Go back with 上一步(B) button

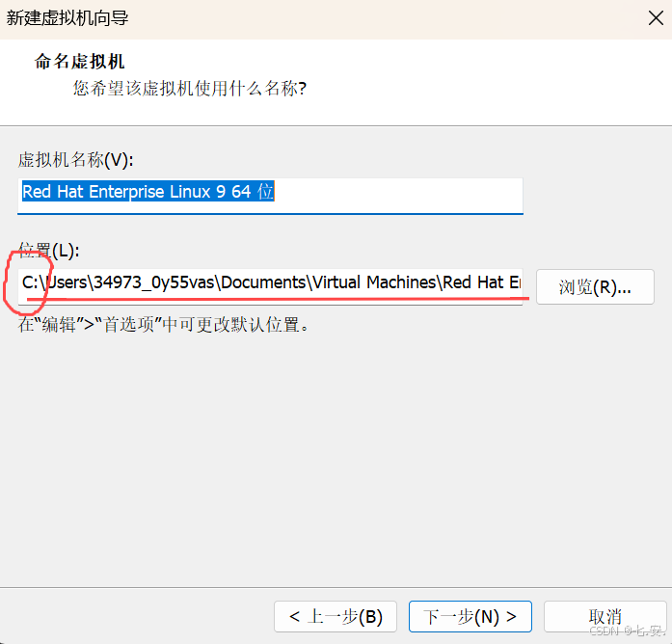(x=336, y=616)
